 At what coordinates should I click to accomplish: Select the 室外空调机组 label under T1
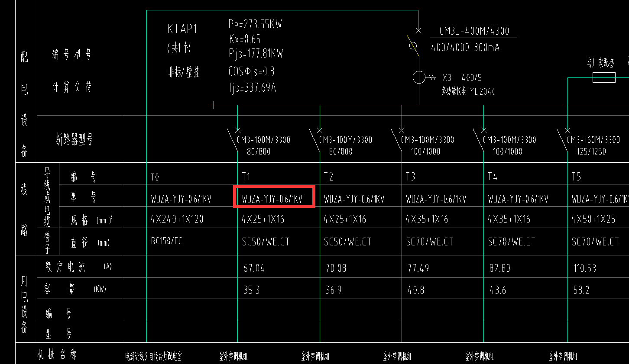[233, 356]
